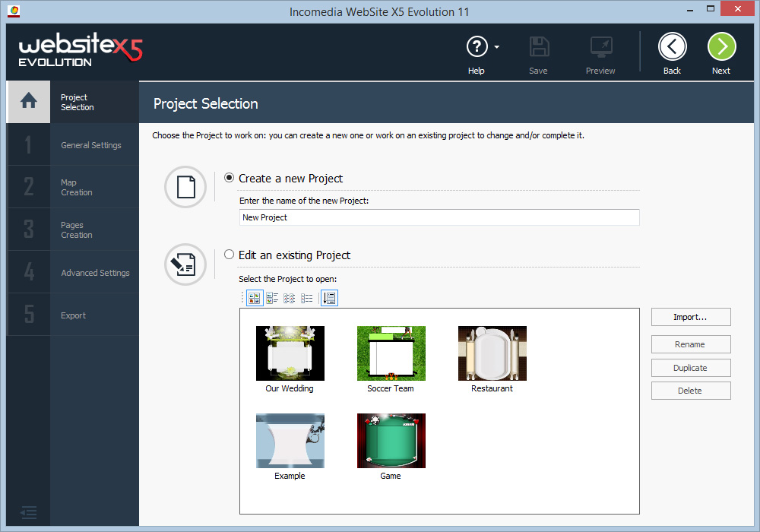The height and width of the screenshot is (532, 760).
Task: Click the Save icon
Action: [539, 46]
